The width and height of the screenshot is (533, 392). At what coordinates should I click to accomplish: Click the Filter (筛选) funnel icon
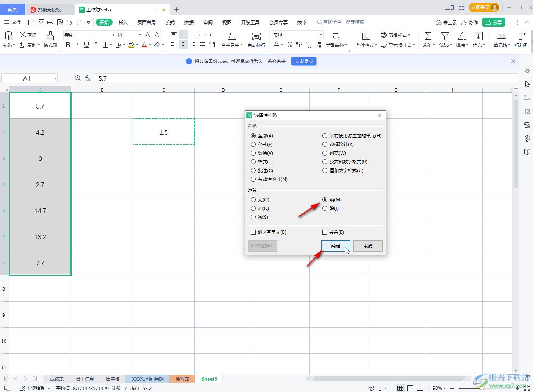pyautogui.click(x=445, y=36)
